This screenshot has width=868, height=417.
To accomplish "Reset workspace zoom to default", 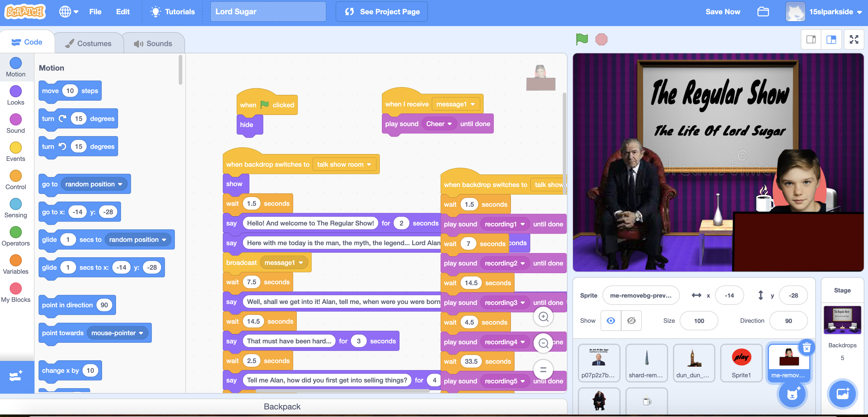I will [543, 370].
